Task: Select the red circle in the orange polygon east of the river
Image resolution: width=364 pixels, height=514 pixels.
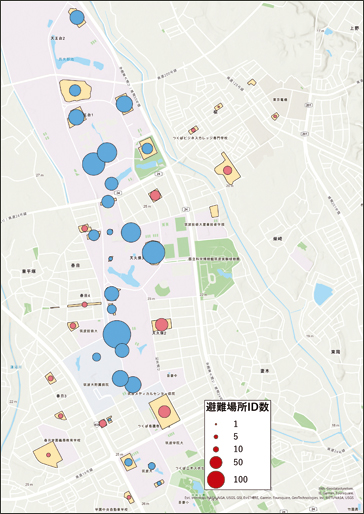Action: [x=227, y=170]
